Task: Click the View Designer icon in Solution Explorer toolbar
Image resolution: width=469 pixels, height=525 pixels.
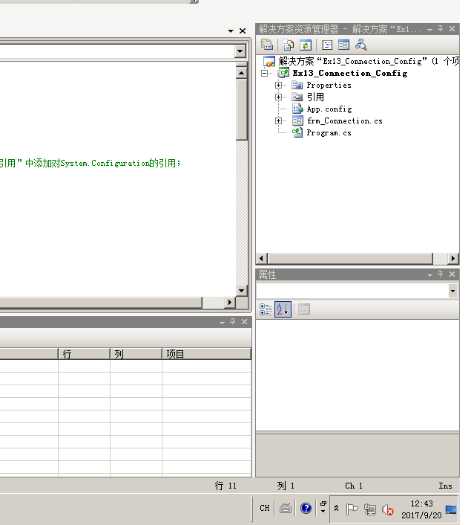Action: coord(343,45)
